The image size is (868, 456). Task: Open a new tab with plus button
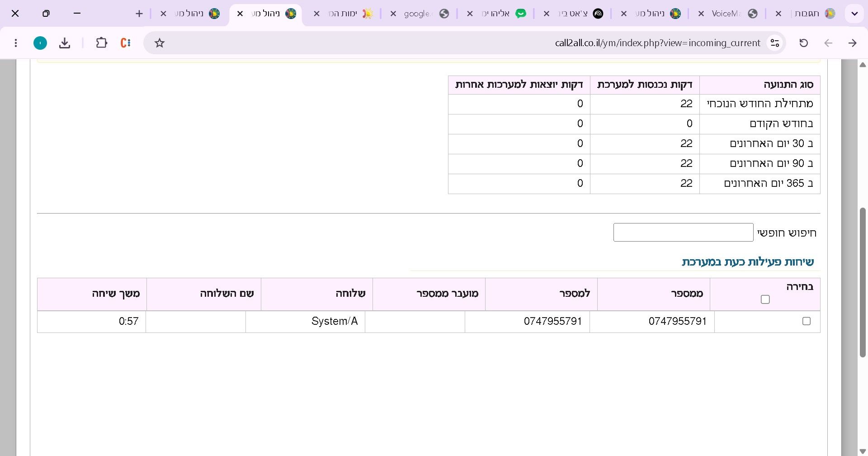(x=139, y=14)
